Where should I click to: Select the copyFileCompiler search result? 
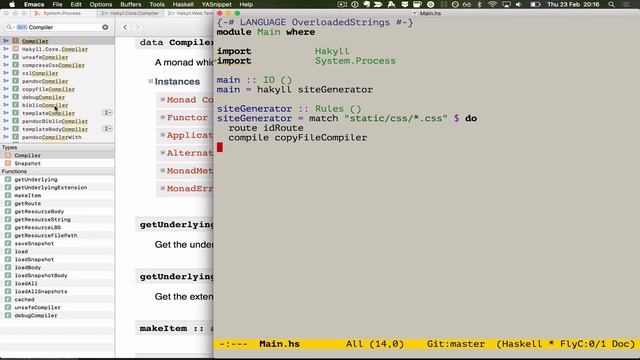point(57,89)
